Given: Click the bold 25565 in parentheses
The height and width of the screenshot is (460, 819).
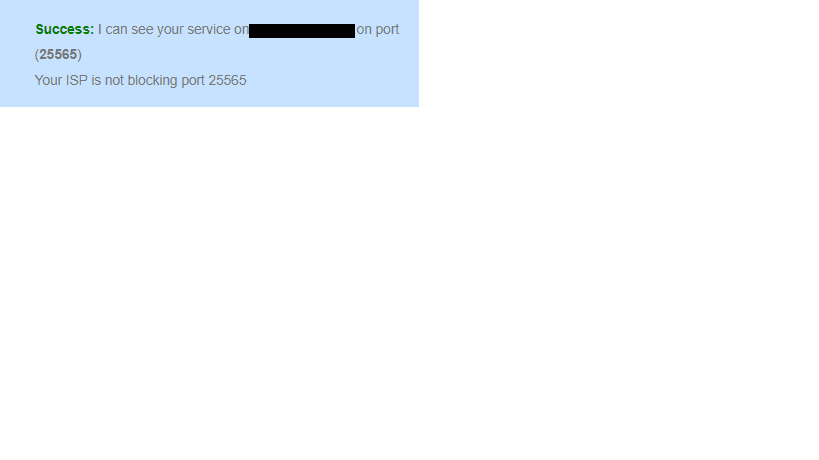Looking at the screenshot, I should point(58,55).
